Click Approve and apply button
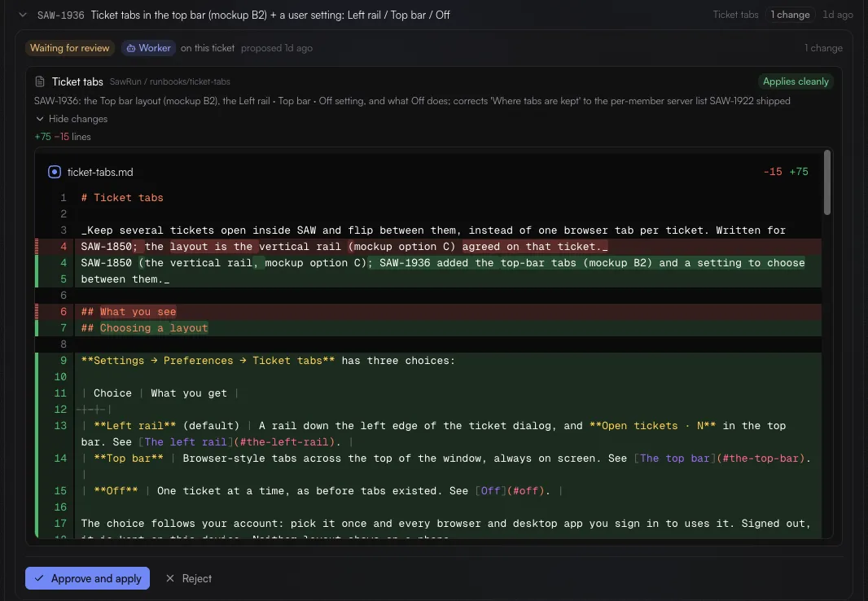This screenshot has height=601, width=868. pos(87,578)
